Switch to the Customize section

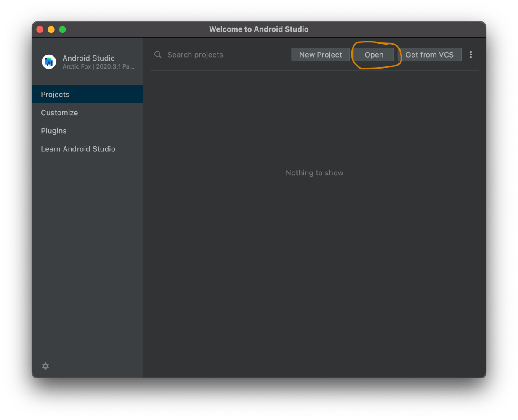59,113
